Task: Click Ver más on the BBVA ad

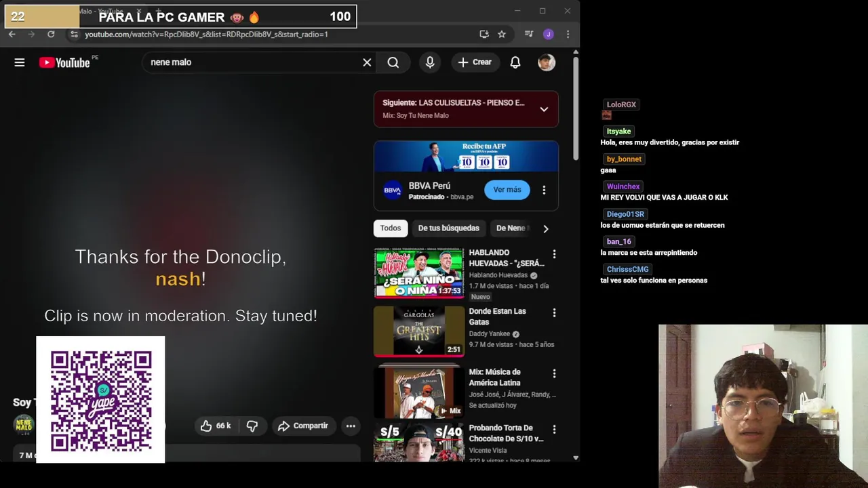Action: click(507, 190)
